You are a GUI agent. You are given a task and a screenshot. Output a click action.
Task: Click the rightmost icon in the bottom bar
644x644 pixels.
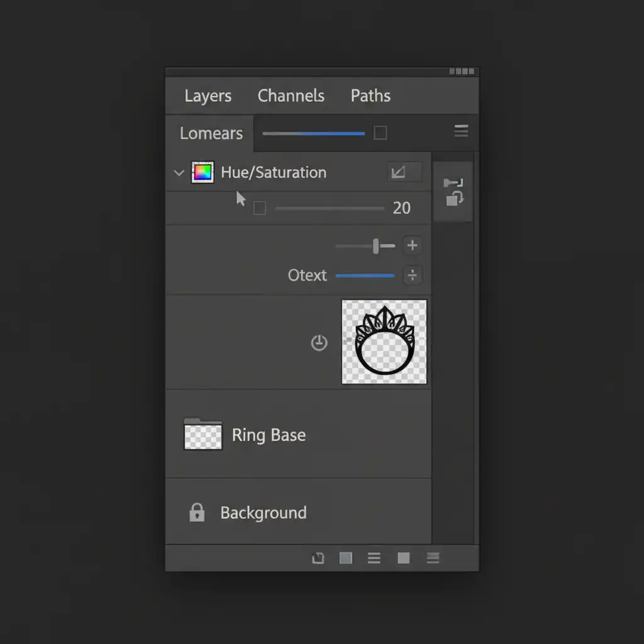click(x=433, y=558)
